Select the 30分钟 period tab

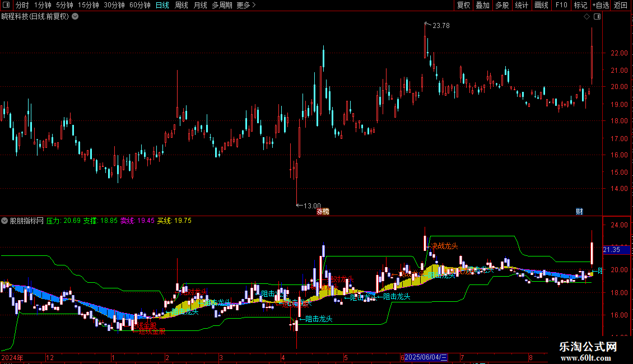coord(114,5)
